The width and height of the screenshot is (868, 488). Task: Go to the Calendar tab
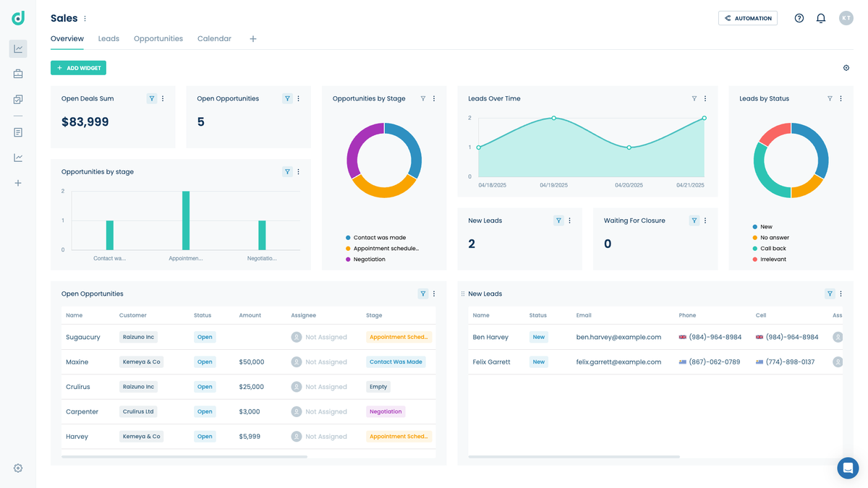tap(214, 38)
